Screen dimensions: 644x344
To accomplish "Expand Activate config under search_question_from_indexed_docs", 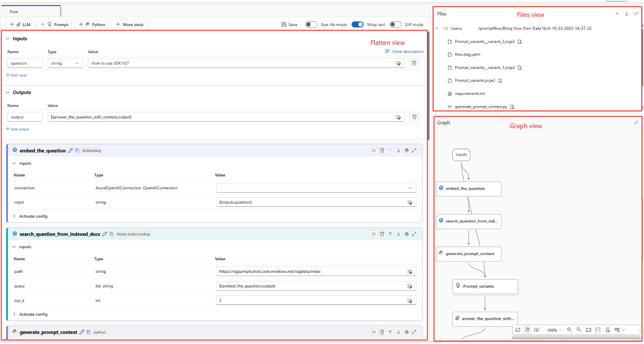I will [x=14, y=314].
